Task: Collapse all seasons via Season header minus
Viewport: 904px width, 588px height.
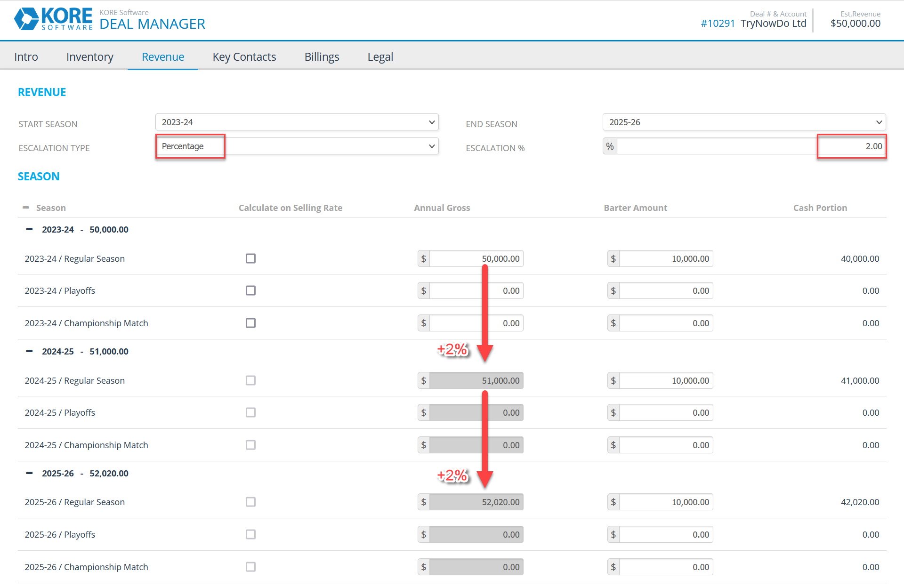Action: (x=26, y=208)
